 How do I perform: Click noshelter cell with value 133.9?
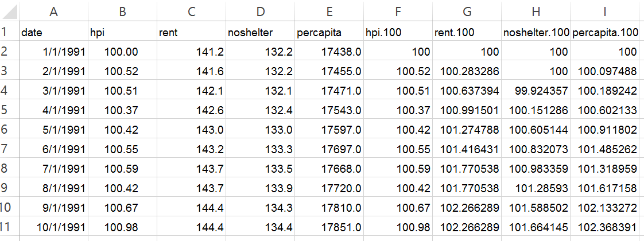261,187
